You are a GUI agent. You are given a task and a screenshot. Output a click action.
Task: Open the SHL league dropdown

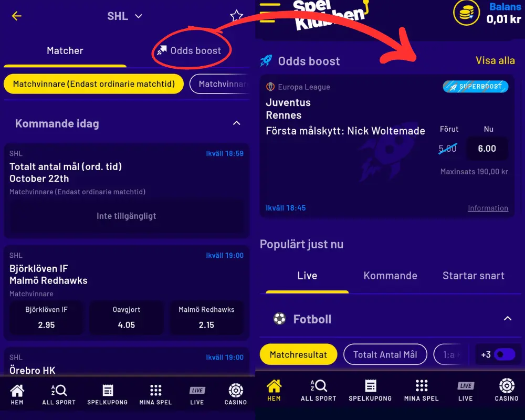tap(124, 16)
